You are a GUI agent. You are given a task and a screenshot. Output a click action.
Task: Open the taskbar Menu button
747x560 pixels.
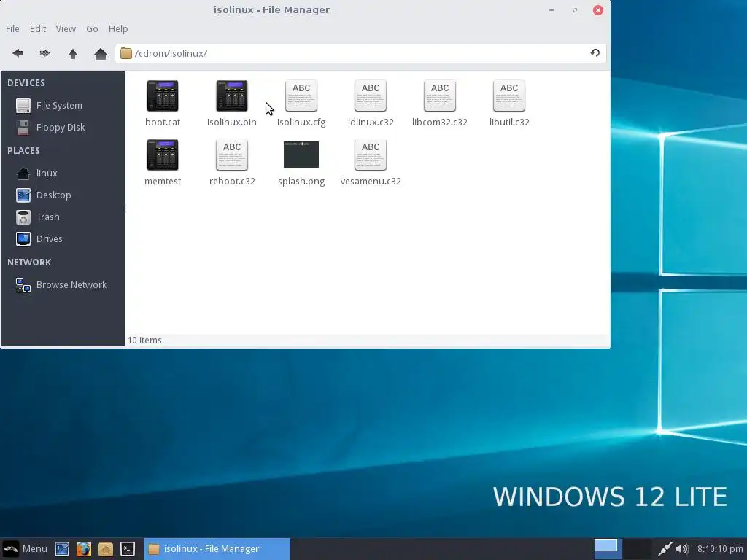pyautogui.click(x=25, y=548)
